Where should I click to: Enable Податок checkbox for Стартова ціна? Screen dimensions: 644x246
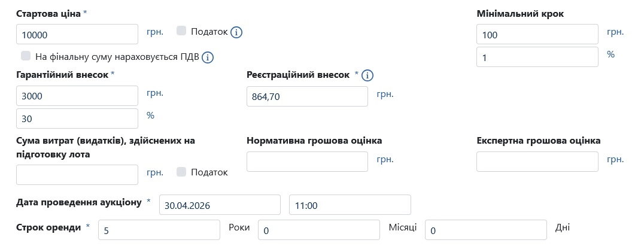point(181,31)
